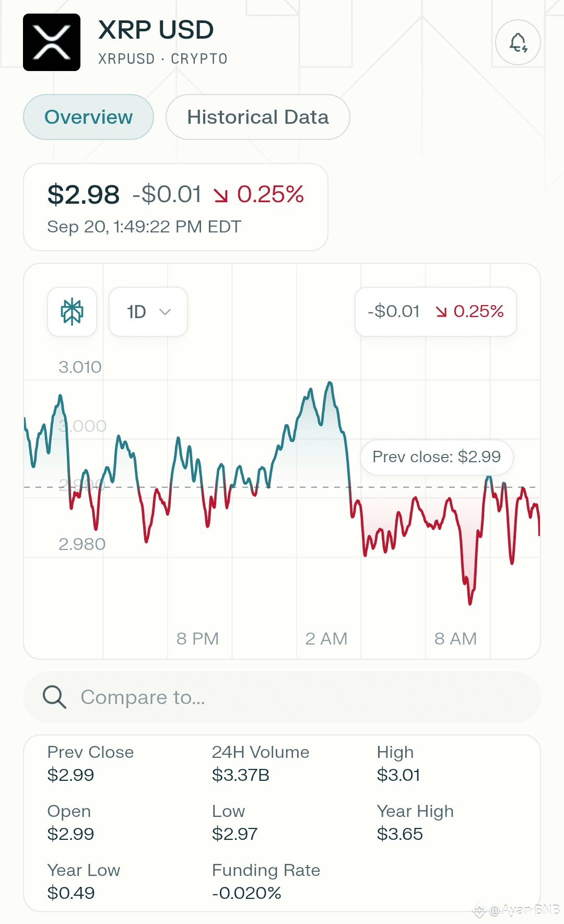Click the 24H Volume $3.37B stat

point(260,763)
